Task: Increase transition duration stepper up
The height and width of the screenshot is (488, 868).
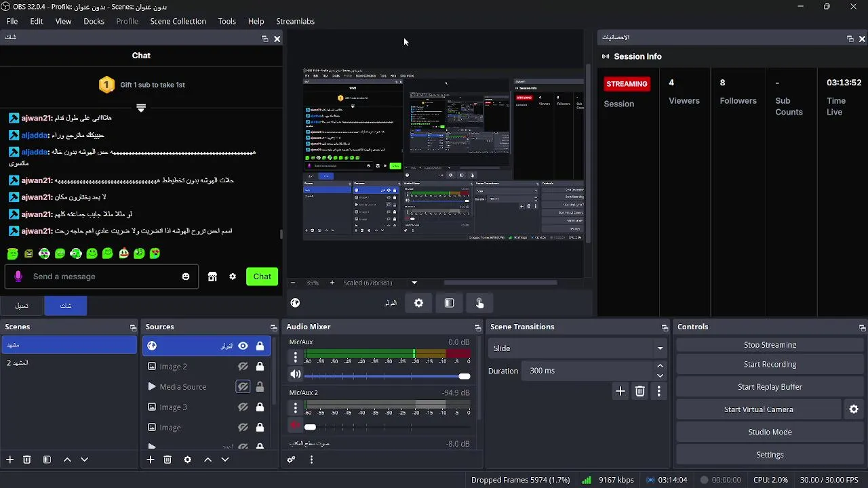Action: pyautogui.click(x=660, y=366)
